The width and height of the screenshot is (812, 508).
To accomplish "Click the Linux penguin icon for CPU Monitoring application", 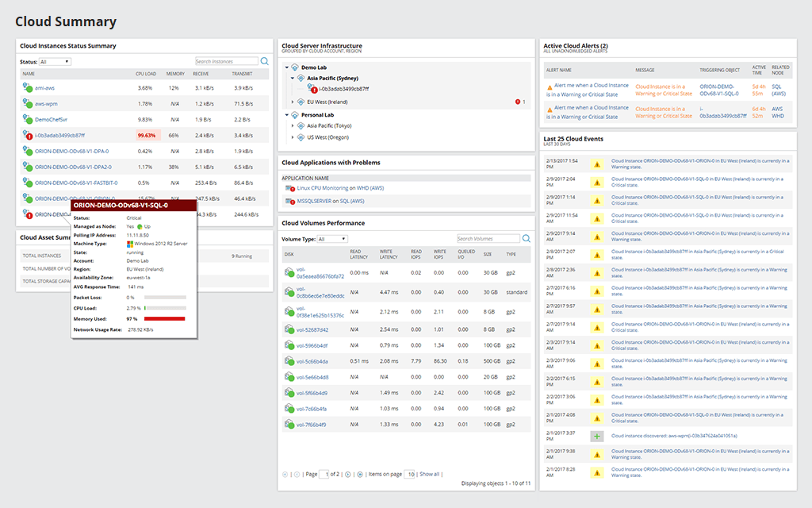I will [287, 188].
